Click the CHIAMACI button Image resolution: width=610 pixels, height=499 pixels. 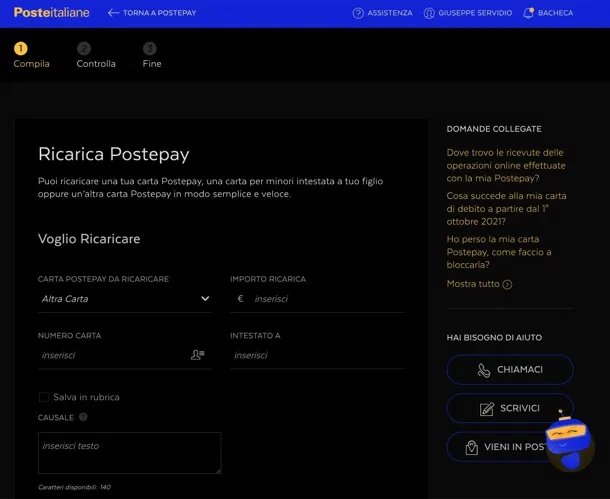tap(510, 369)
